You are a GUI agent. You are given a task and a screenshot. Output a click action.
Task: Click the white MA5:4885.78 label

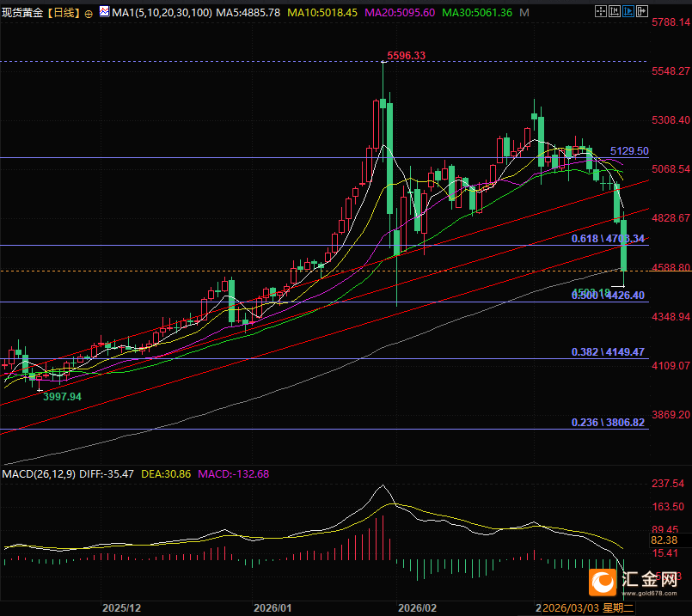[245, 13]
